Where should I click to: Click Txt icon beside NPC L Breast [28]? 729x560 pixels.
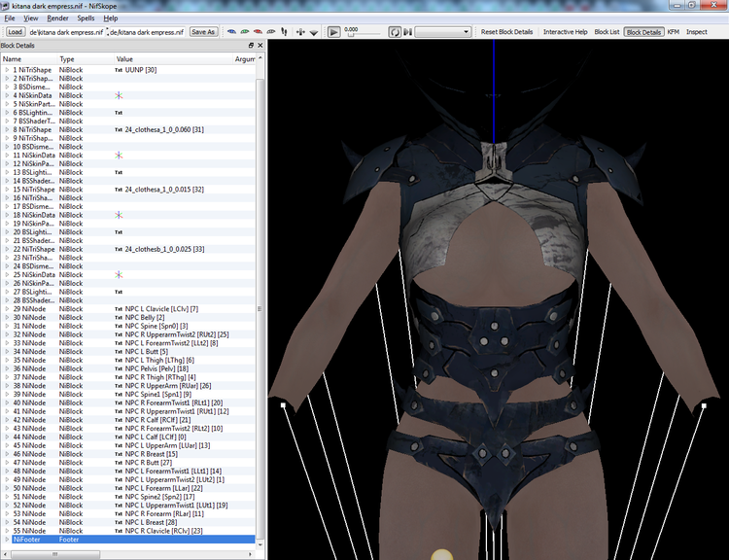[119, 522]
